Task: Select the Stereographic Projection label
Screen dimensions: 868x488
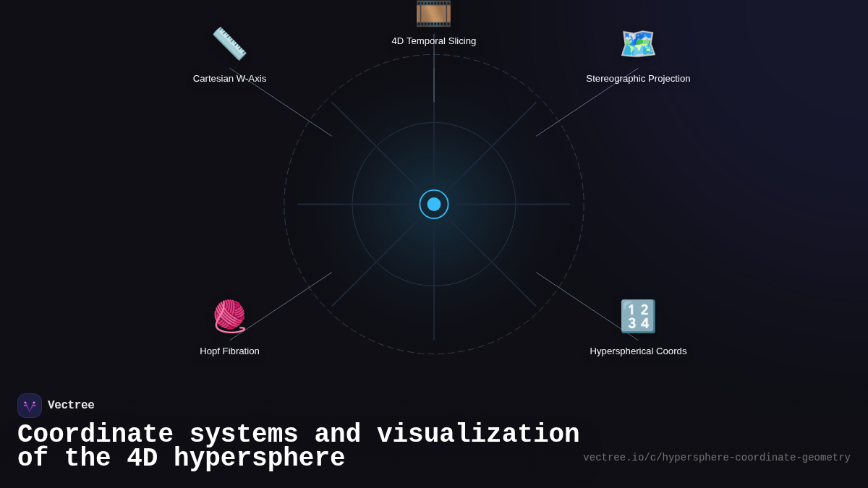Action: click(638, 78)
